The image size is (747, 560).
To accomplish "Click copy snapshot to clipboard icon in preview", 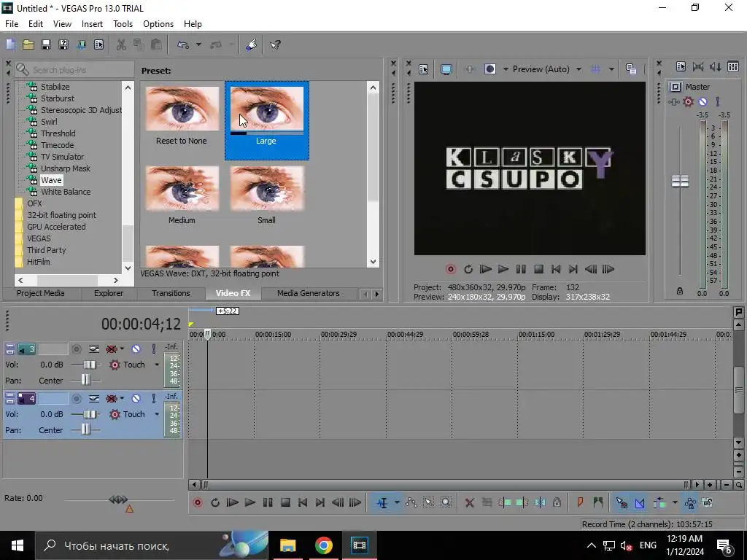I will coord(631,69).
